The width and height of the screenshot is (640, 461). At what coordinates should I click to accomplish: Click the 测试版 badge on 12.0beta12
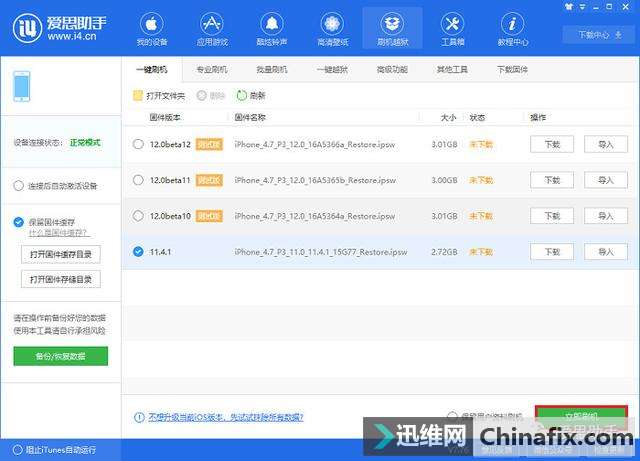pos(209,144)
